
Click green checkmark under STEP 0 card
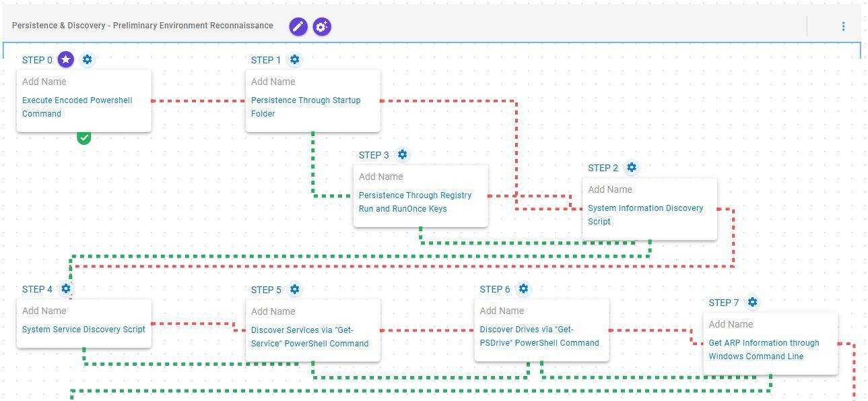84,137
